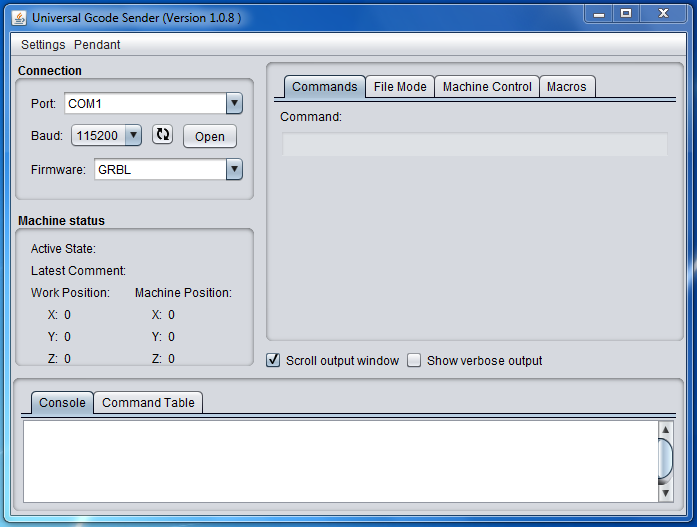Open the Port dropdown arrow
Screen dimensions: 697x527
pyautogui.click(x=234, y=104)
